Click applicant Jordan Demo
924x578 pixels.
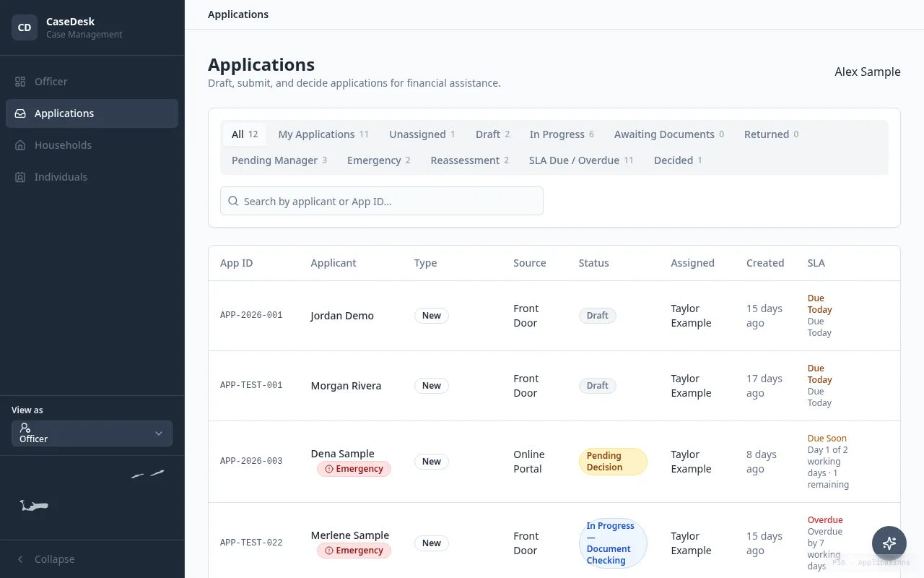(342, 316)
